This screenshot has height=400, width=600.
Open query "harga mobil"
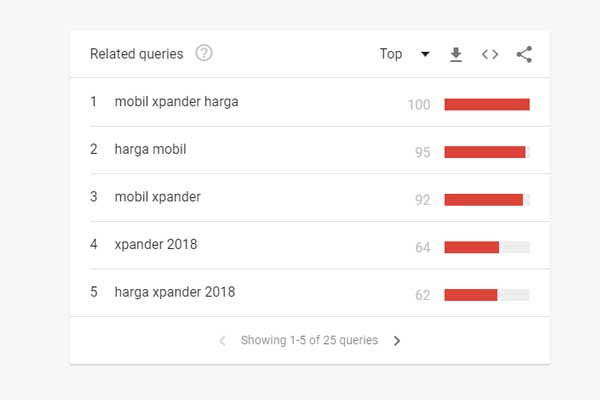pyautogui.click(x=150, y=149)
